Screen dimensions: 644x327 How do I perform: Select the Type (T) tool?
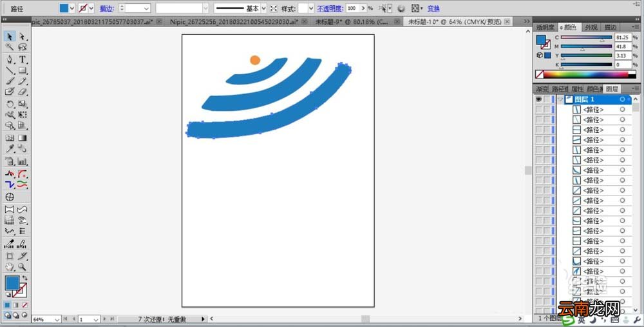point(22,59)
